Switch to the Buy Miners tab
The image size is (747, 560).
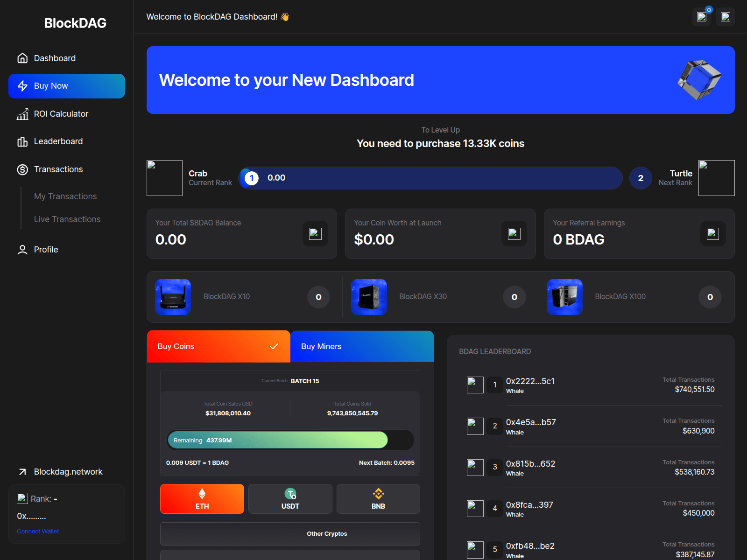click(x=362, y=346)
